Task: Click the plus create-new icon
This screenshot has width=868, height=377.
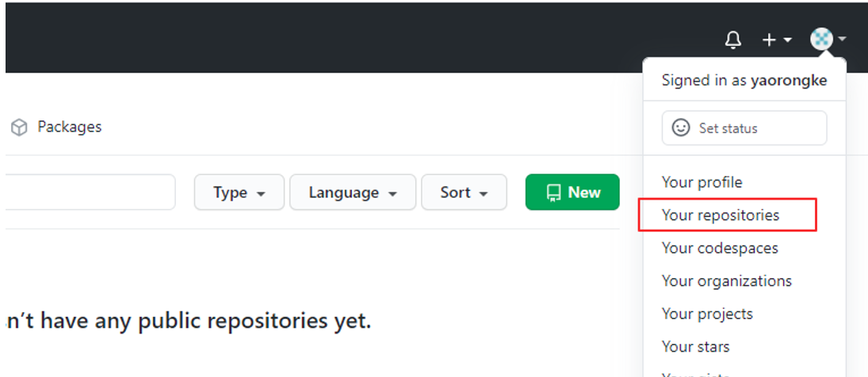Action: 769,40
